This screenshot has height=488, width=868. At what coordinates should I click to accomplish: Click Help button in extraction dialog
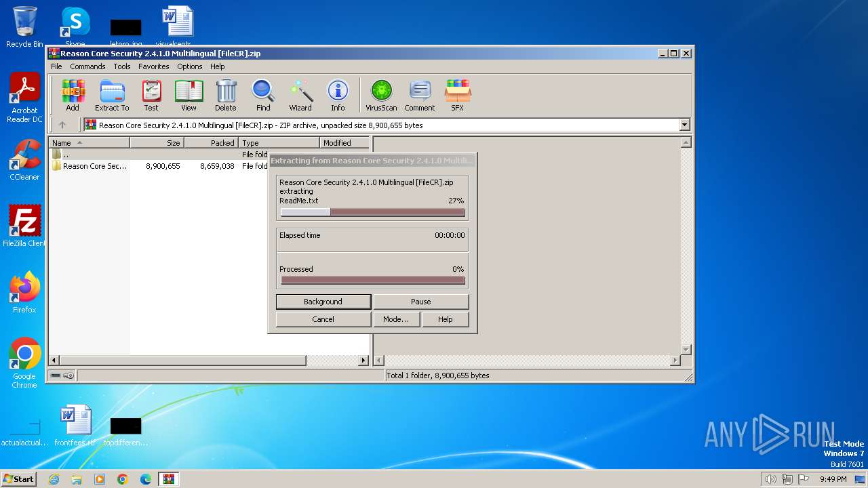(x=446, y=319)
